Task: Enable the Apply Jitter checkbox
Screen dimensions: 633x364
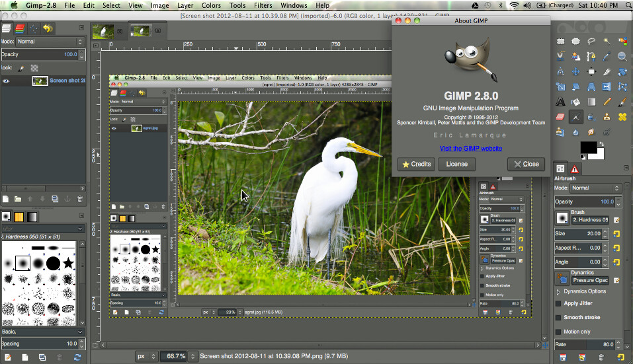Action: 558,303
